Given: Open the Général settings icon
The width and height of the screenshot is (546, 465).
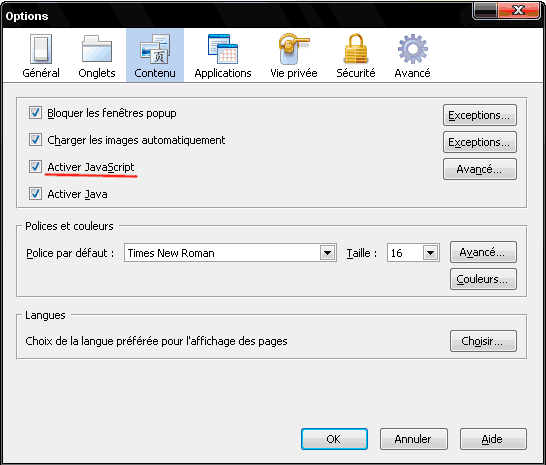Looking at the screenshot, I should [41, 49].
